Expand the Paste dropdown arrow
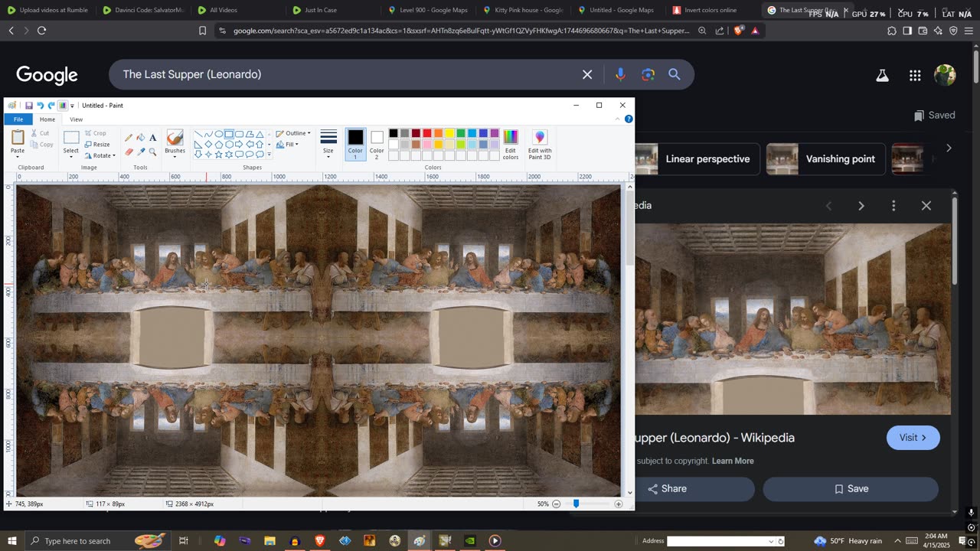This screenshot has width=980, height=551. pos(18,157)
